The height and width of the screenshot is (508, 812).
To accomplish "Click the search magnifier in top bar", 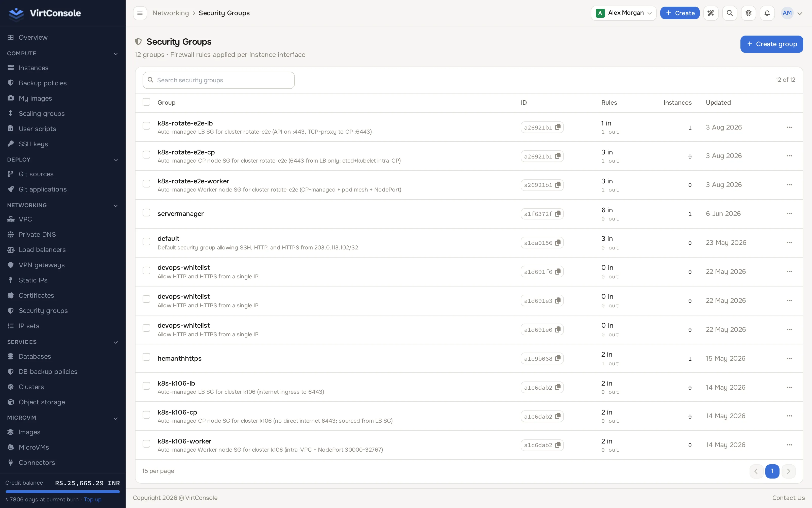I will pyautogui.click(x=730, y=13).
